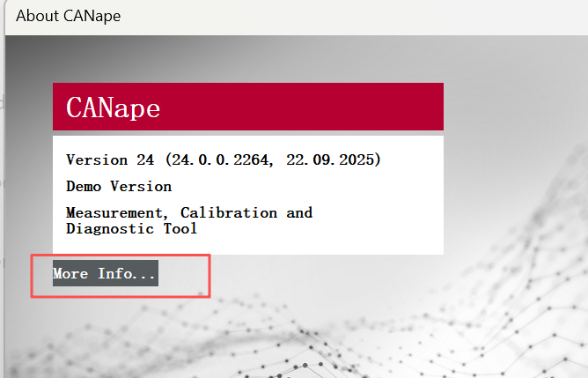The height and width of the screenshot is (378, 588).
Task: Open the More Info... button
Action: click(106, 273)
